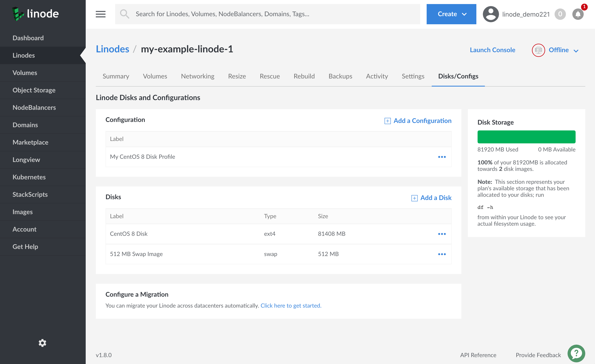Click the hamburger menu icon

point(100,14)
